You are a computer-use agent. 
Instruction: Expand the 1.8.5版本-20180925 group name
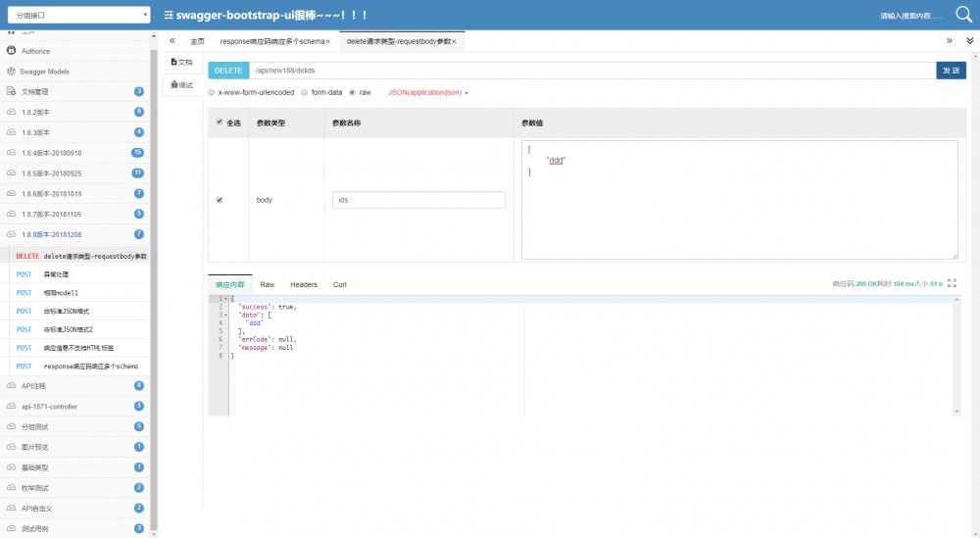point(51,173)
